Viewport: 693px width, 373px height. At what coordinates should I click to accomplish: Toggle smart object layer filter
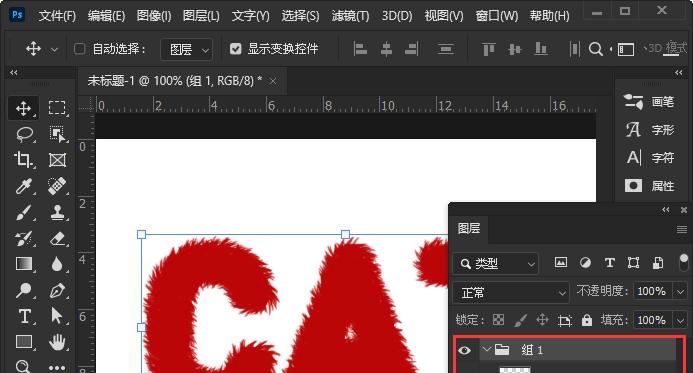coord(658,263)
